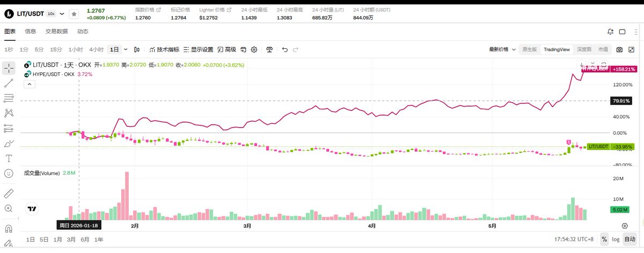Undo the last chart action
The height and width of the screenshot is (253, 644).
click(x=285, y=49)
